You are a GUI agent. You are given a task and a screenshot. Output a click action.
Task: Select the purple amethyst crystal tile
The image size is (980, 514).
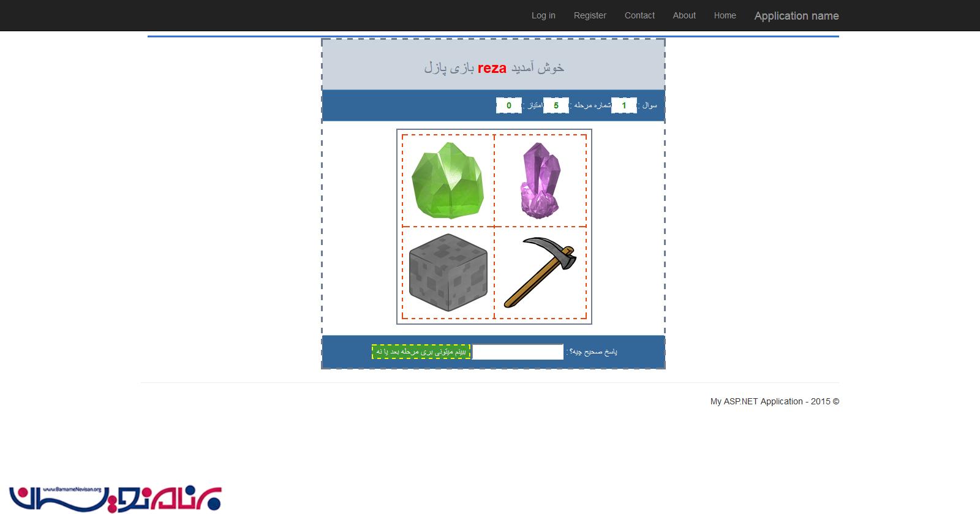(x=540, y=181)
